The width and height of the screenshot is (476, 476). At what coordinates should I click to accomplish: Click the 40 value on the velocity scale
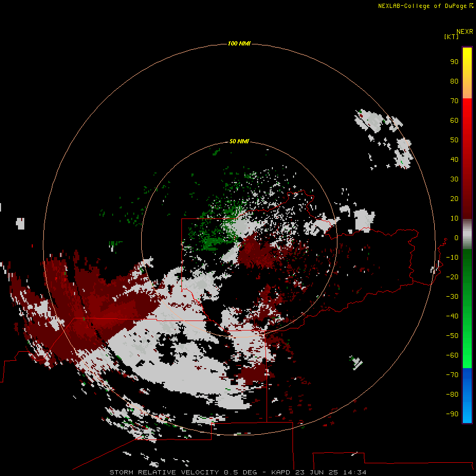[454, 159]
